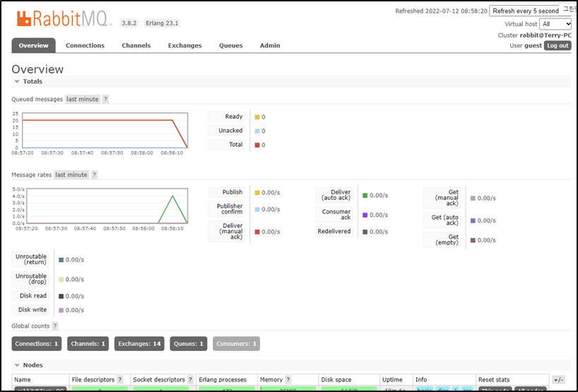Open help for Message rates

(95, 174)
